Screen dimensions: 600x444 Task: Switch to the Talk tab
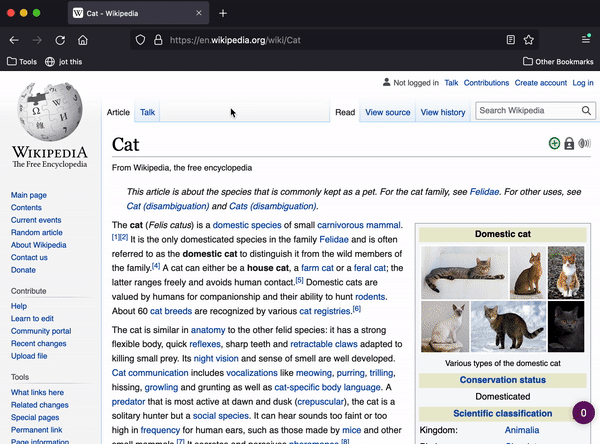(x=147, y=112)
